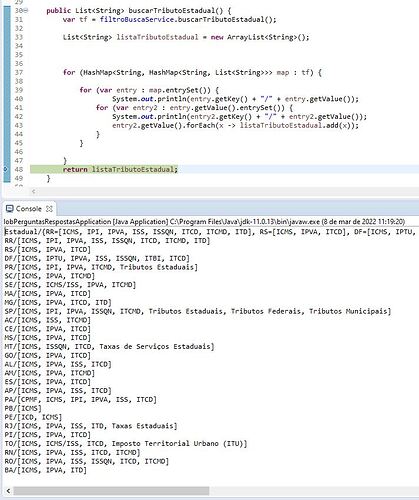Click the PE/[ICD, ICMS] output row
This screenshot has width=419, height=500.
(x=33, y=417)
